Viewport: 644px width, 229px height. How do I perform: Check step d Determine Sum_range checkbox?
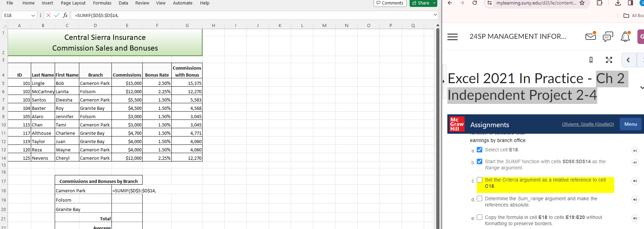[x=480, y=199]
